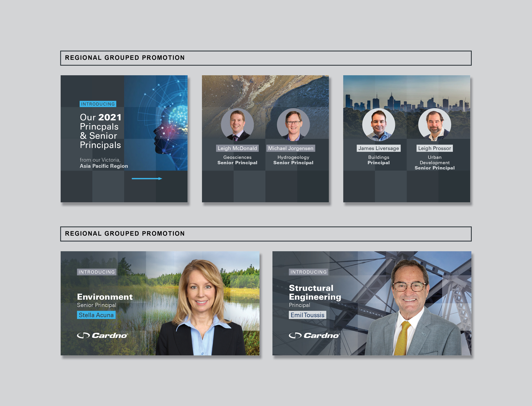Viewport: 532px width, 406px height.
Task: Click 'Principal' under Buildings
Action: coord(379,163)
